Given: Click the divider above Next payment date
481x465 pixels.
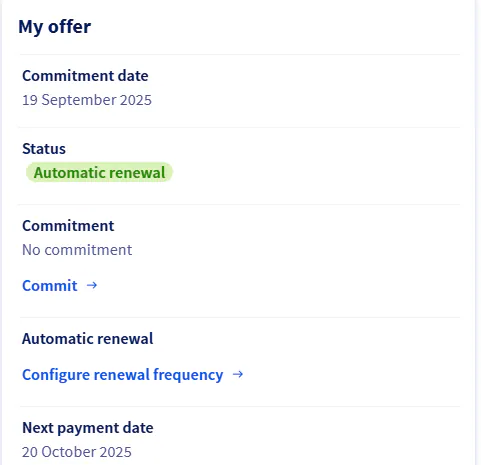Looking at the screenshot, I should click(x=239, y=406).
